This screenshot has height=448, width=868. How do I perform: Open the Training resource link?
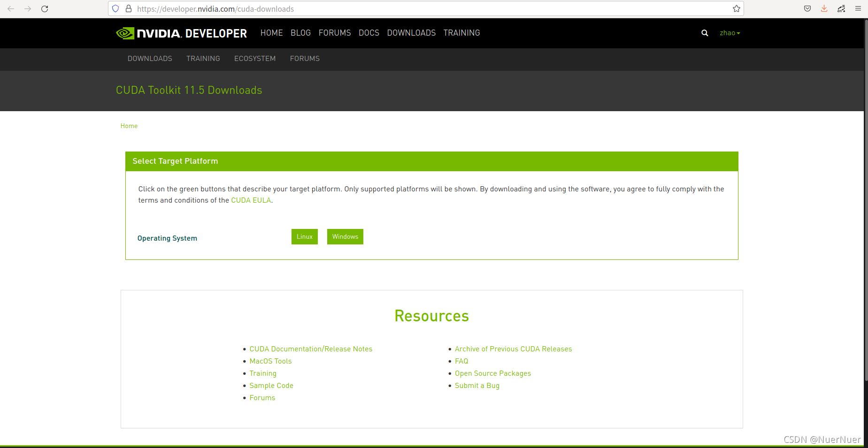pyautogui.click(x=263, y=373)
